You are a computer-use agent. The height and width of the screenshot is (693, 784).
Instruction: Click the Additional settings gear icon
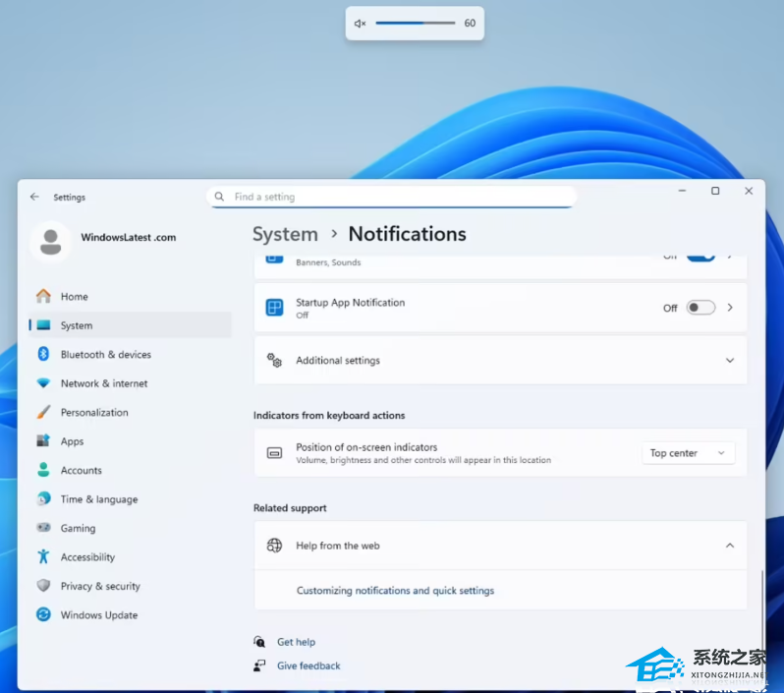275,361
